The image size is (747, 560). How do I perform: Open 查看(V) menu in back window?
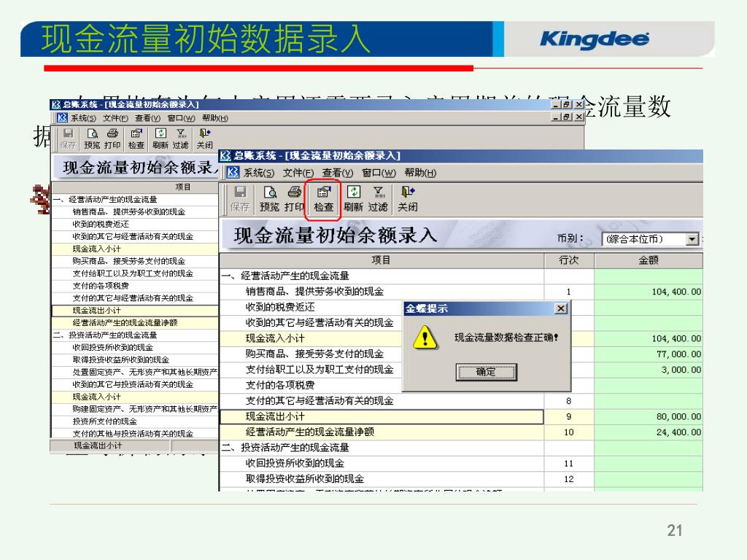tap(147, 118)
